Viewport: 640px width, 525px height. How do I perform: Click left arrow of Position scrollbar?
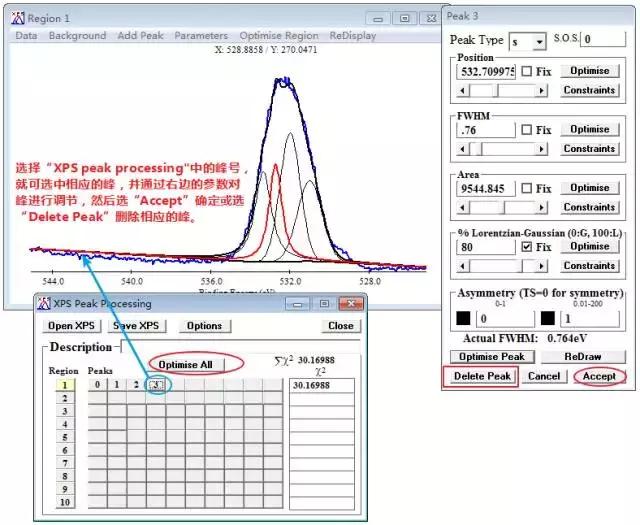(462, 90)
